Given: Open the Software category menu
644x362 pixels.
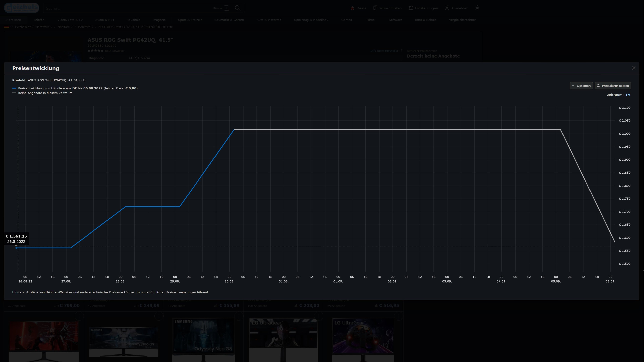Looking at the screenshot, I should (x=395, y=20).
